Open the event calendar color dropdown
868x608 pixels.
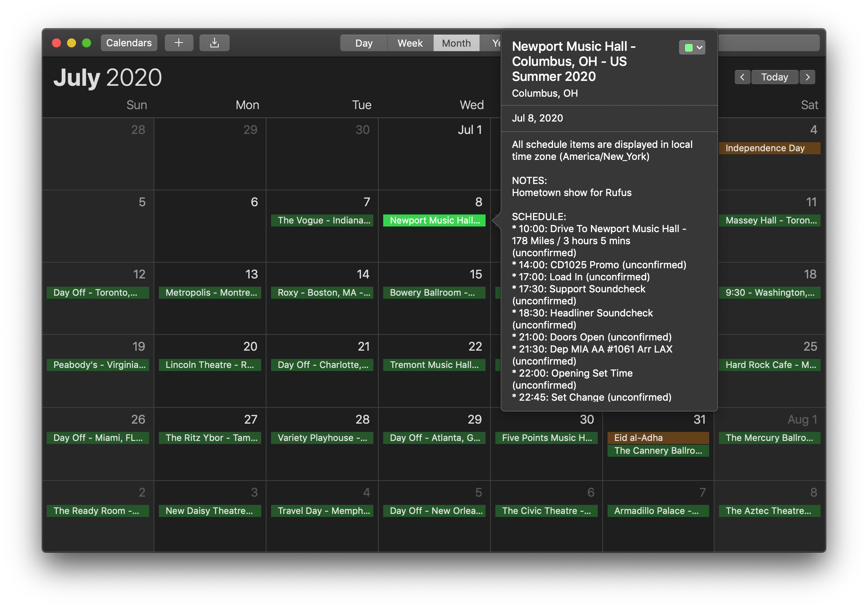pos(692,48)
